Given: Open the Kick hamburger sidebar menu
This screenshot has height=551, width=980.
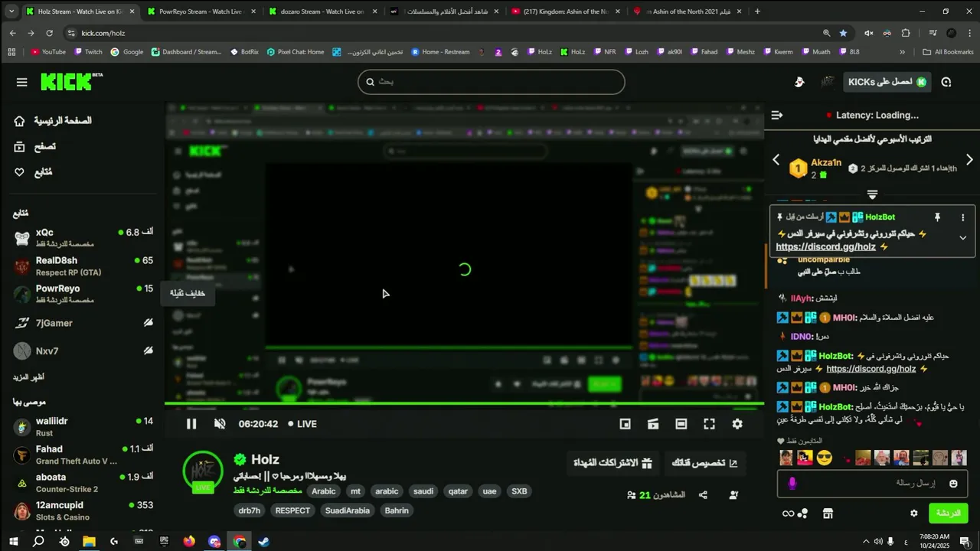Looking at the screenshot, I should coord(21,82).
